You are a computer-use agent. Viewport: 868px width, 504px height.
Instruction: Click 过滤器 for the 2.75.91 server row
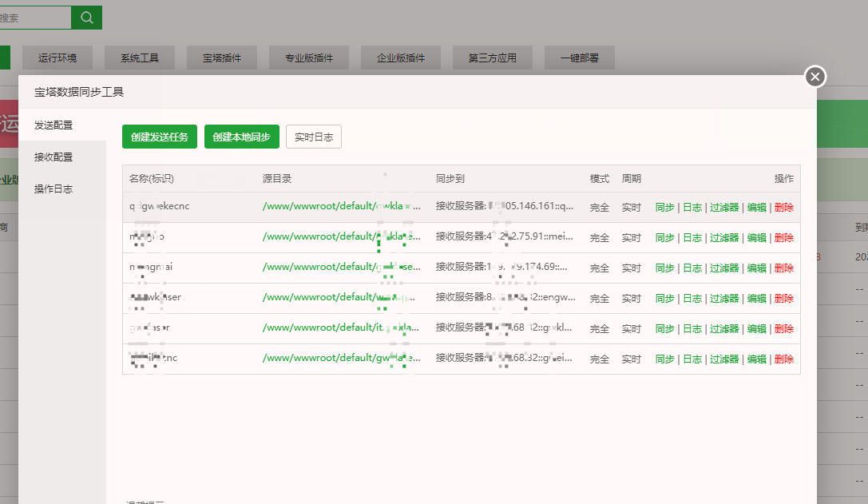click(724, 237)
